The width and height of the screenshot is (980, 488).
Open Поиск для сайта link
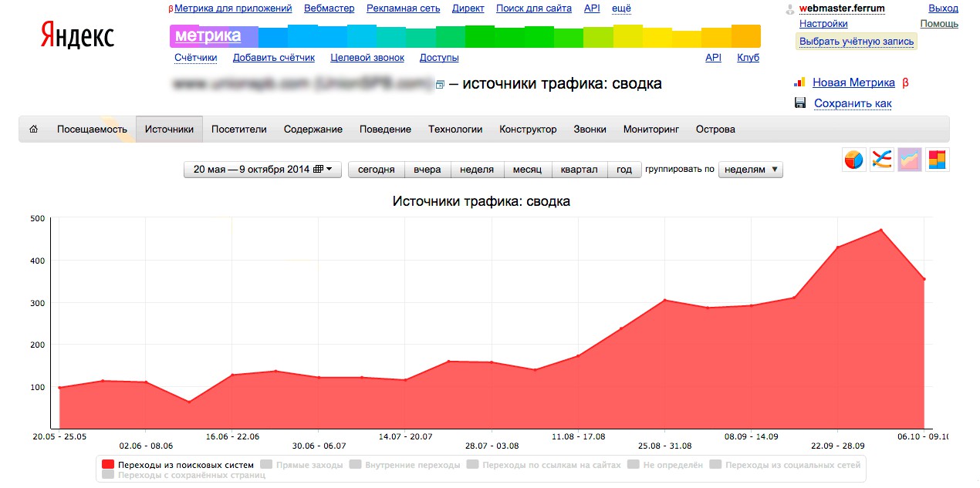534,8
